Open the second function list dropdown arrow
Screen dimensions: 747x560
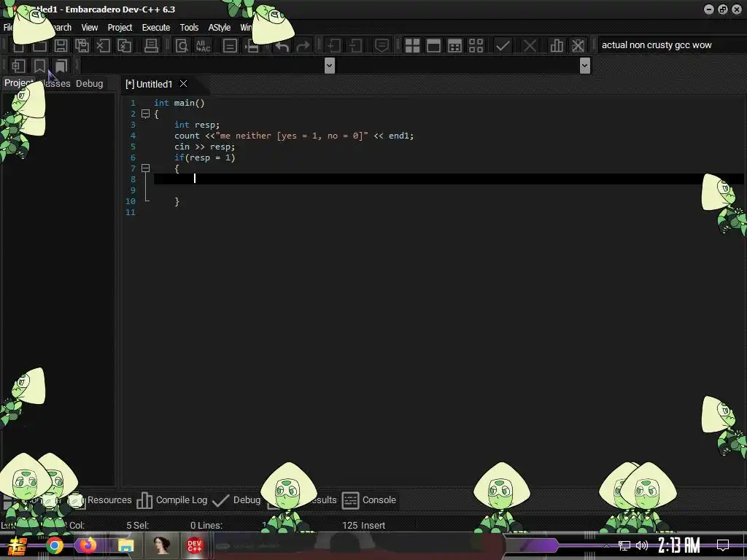point(585,66)
